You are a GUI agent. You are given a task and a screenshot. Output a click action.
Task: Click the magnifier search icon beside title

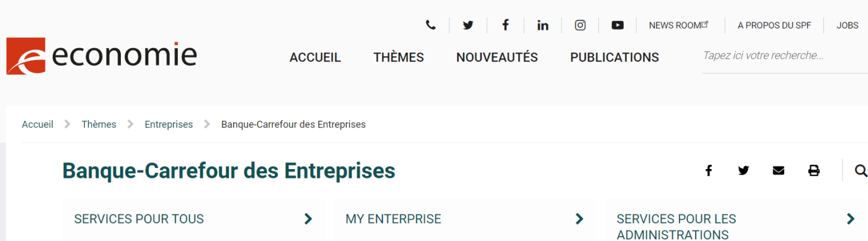coord(861,170)
